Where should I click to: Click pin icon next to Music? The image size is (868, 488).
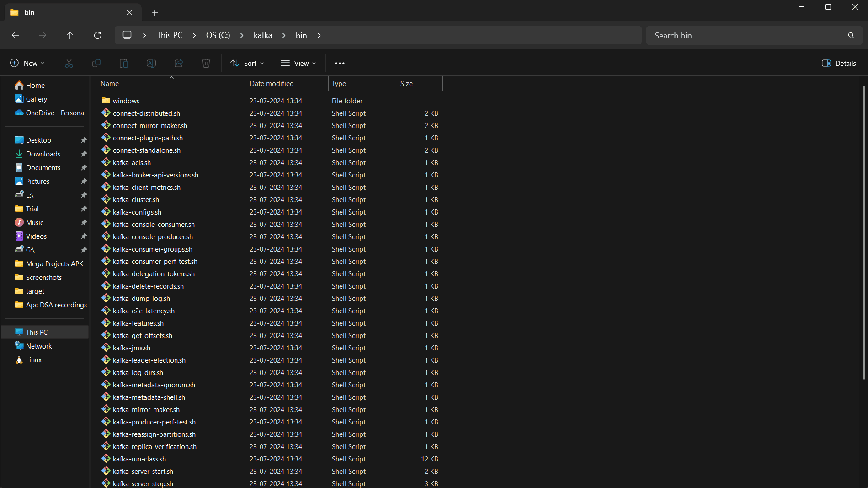click(84, 222)
